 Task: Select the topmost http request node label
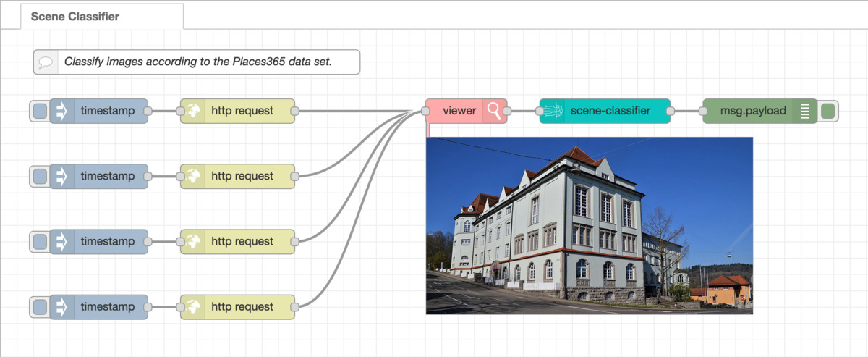point(242,111)
